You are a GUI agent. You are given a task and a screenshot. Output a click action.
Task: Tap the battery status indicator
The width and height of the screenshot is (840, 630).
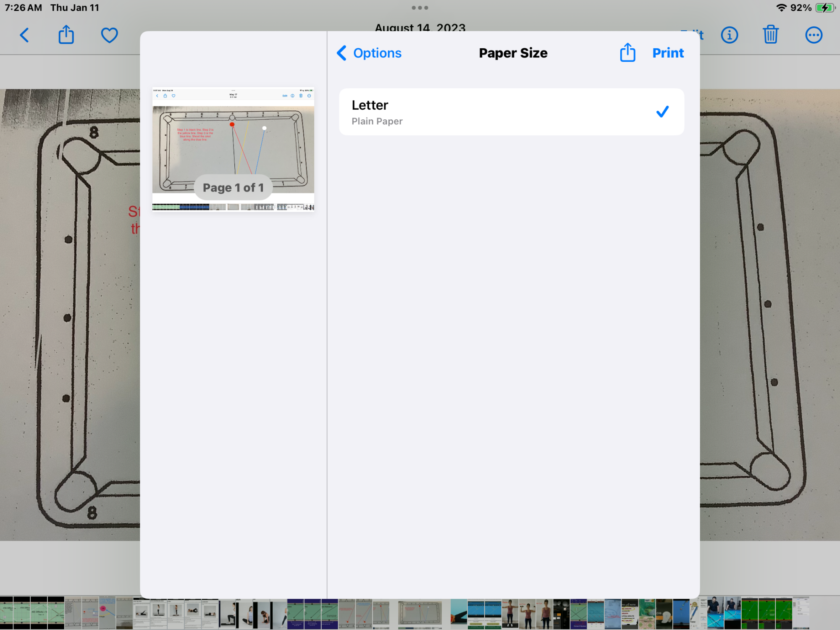(x=825, y=8)
